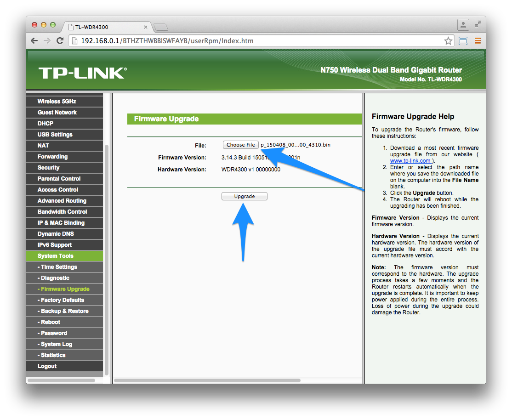The image size is (512, 420).
Task: Bookmark page with the star icon
Action: pos(448,41)
